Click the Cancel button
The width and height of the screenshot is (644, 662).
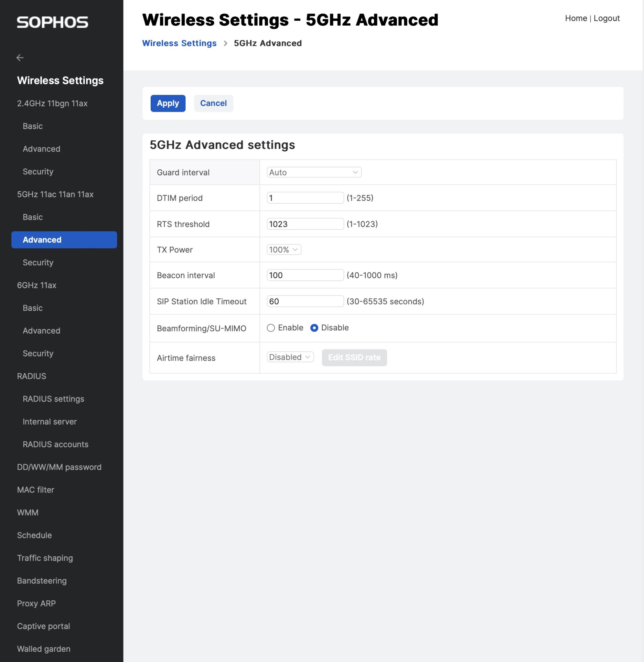point(213,103)
